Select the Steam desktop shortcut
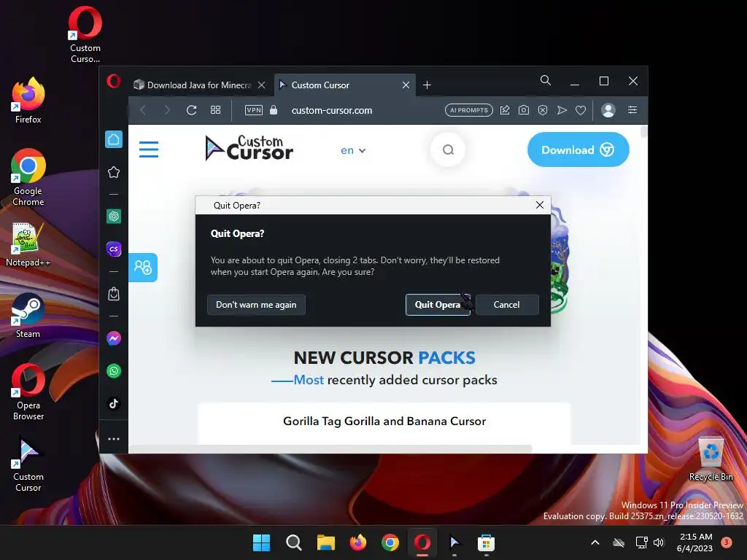Image resolution: width=747 pixels, height=560 pixels. coord(28,316)
